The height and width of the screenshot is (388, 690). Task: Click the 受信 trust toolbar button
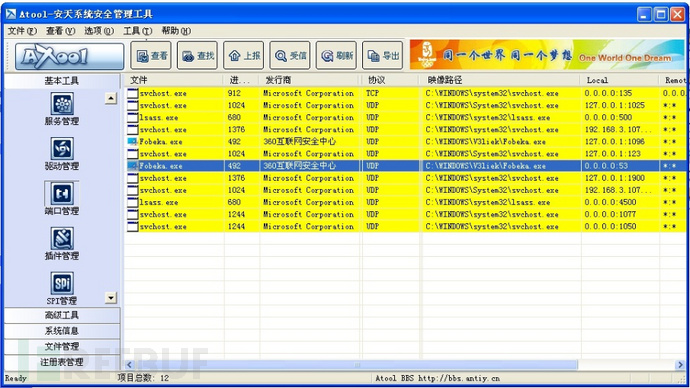tap(290, 55)
